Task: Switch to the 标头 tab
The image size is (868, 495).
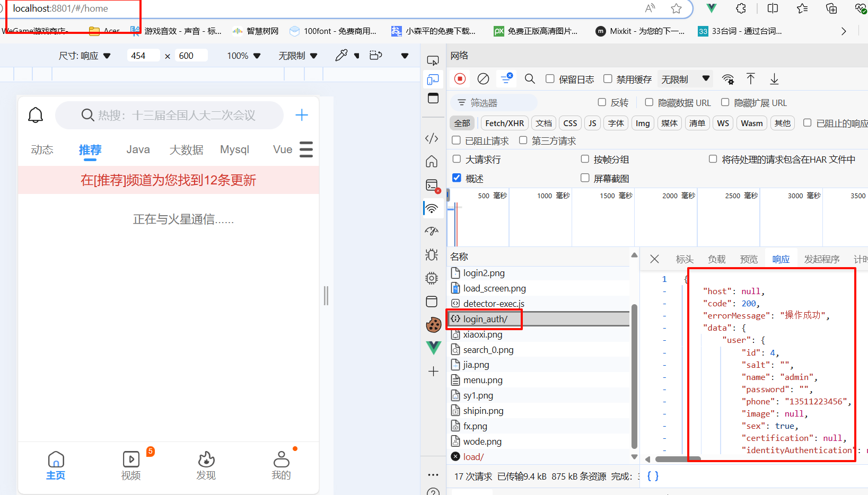Action: (x=685, y=259)
